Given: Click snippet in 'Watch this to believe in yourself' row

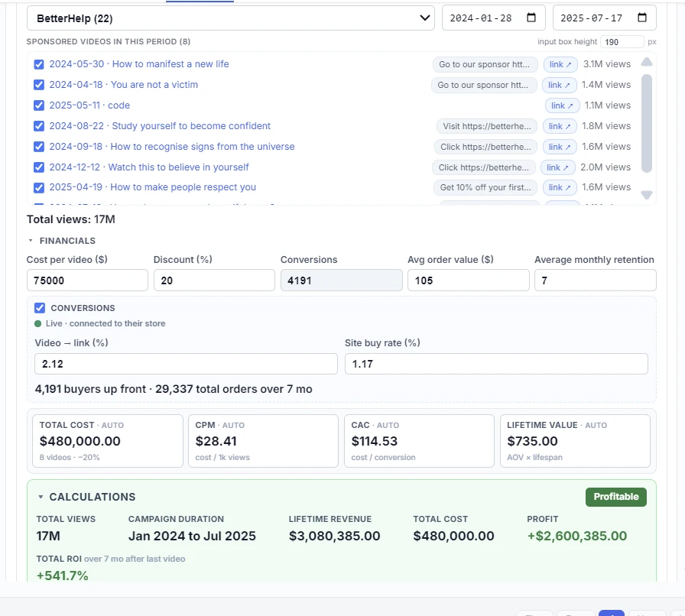Looking at the screenshot, I should point(484,167).
